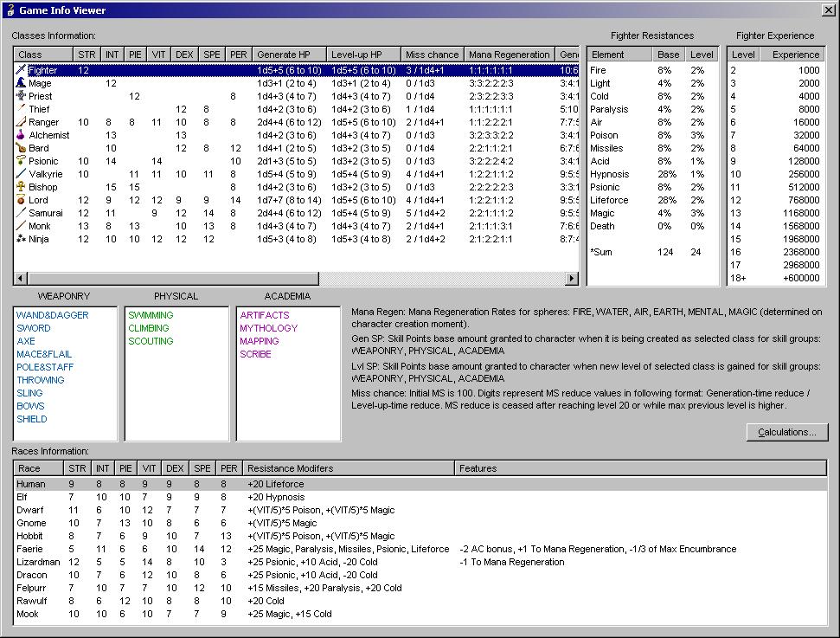Select MYTHOLOGY in the Academia list
Viewport: 840px width, 638px height.
[268, 328]
